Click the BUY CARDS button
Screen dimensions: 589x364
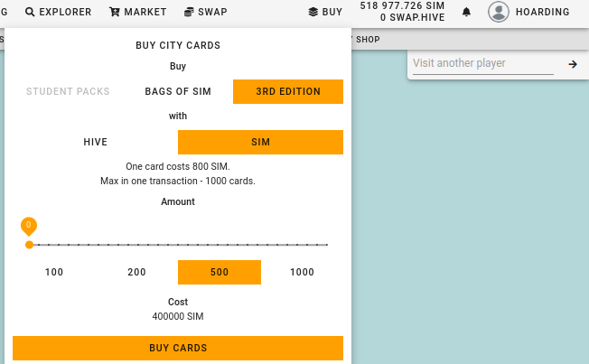178,348
